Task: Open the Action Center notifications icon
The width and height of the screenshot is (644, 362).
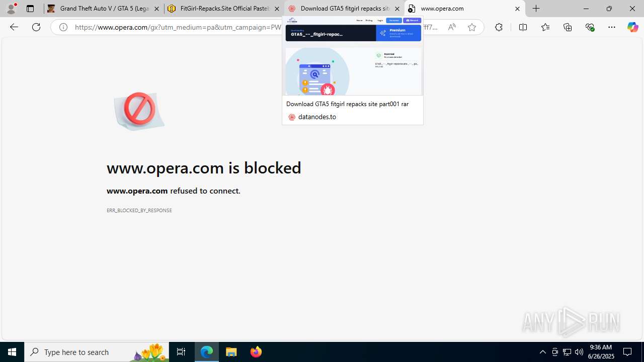Action: coord(627,352)
